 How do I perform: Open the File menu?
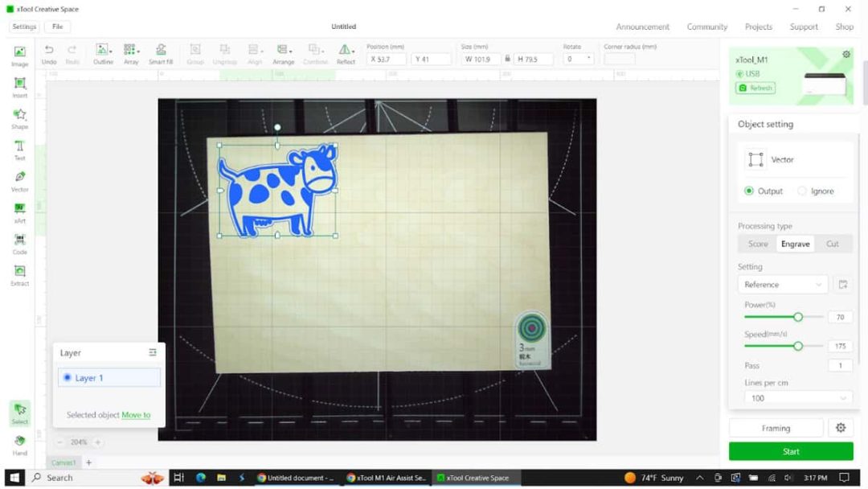tap(57, 27)
